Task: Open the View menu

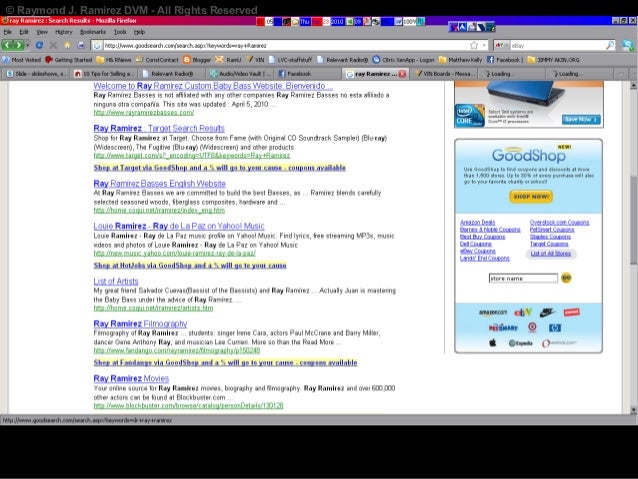Action: coord(42,32)
